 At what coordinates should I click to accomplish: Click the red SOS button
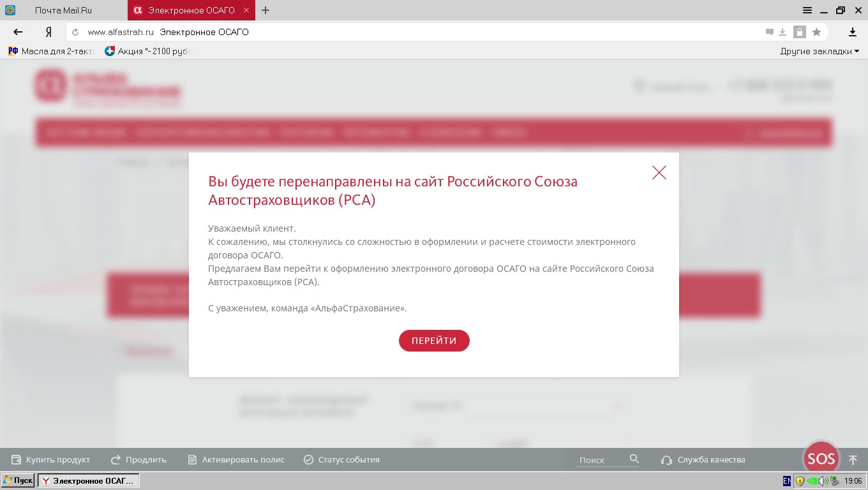coord(821,459)
